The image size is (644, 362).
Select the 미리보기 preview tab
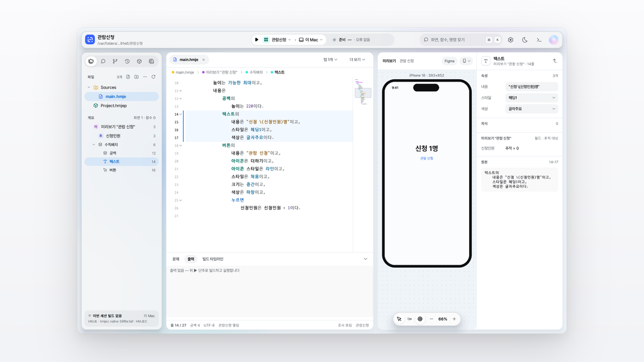click(389, 61)
